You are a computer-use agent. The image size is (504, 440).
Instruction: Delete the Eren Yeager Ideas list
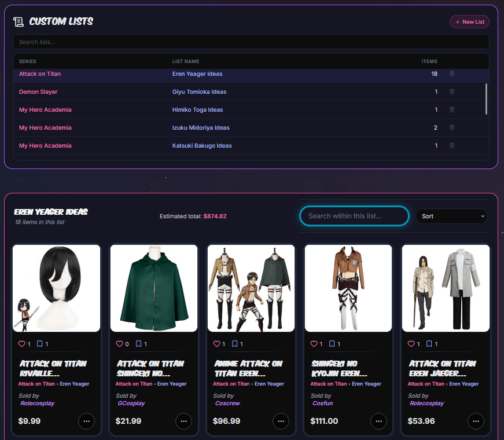pyautogui.click(x=451, y=74)
